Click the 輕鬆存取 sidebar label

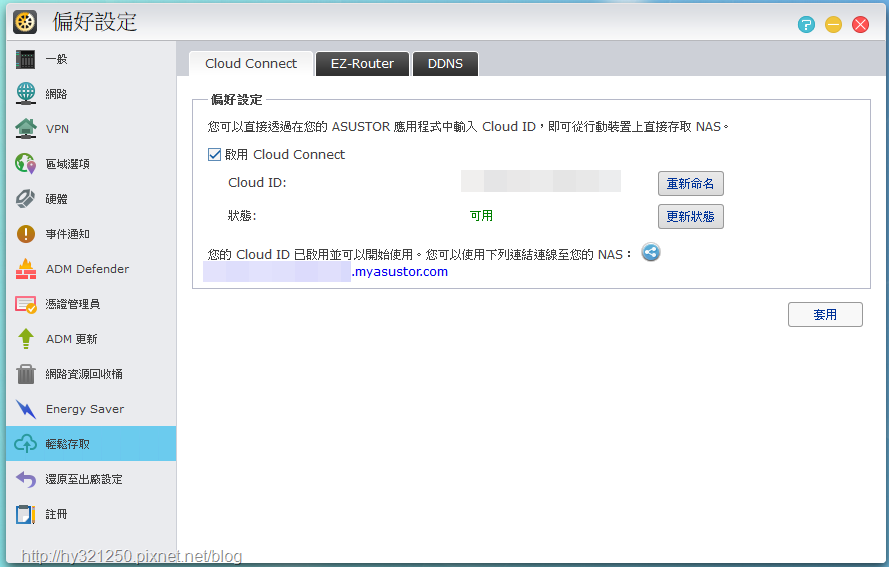(x=67, y=444)
